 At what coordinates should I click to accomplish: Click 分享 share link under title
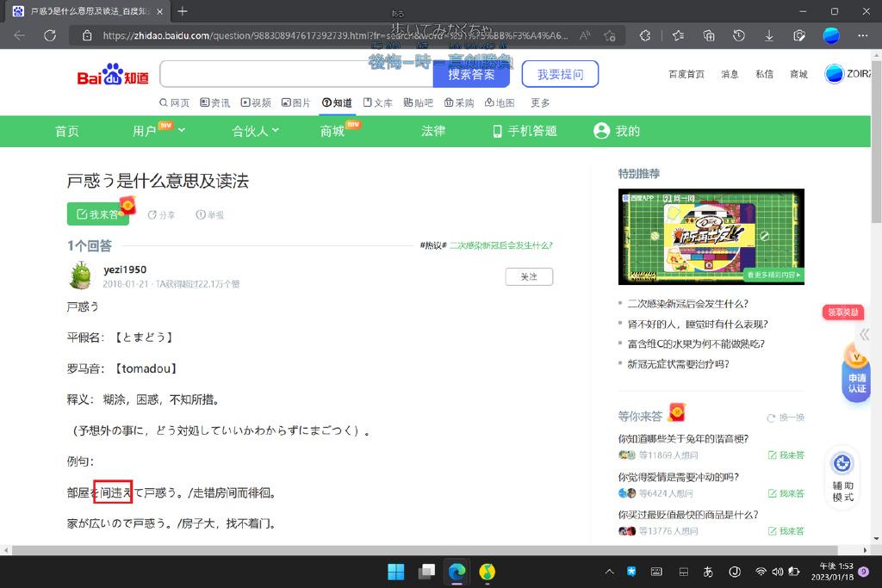coord(161,214)
